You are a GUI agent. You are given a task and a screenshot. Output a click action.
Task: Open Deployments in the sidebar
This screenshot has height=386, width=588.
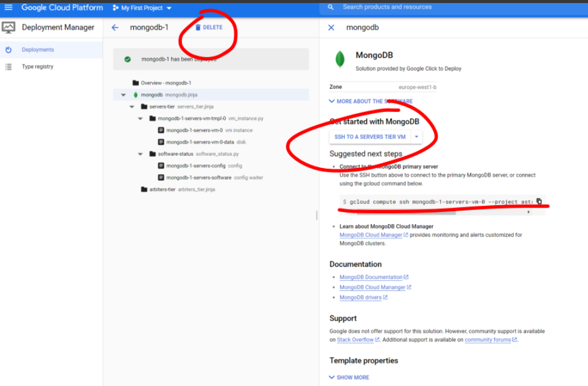click(x=51, y=49)
